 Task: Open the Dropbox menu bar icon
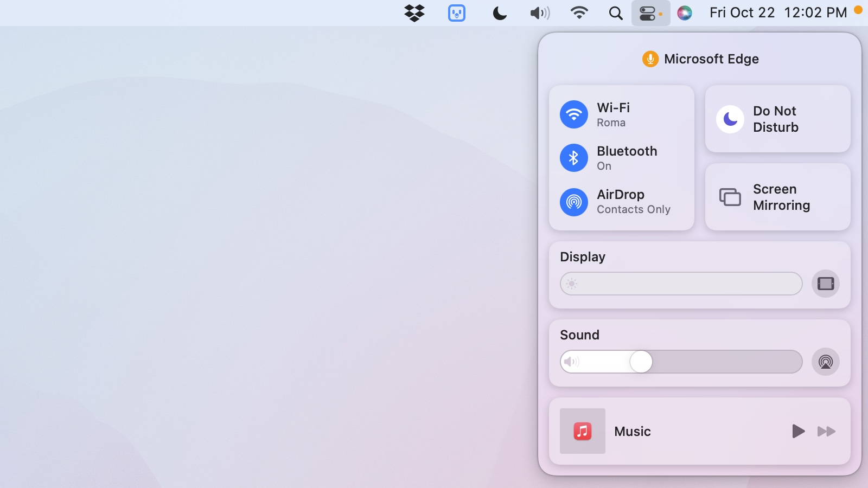(x=414, y=13)
